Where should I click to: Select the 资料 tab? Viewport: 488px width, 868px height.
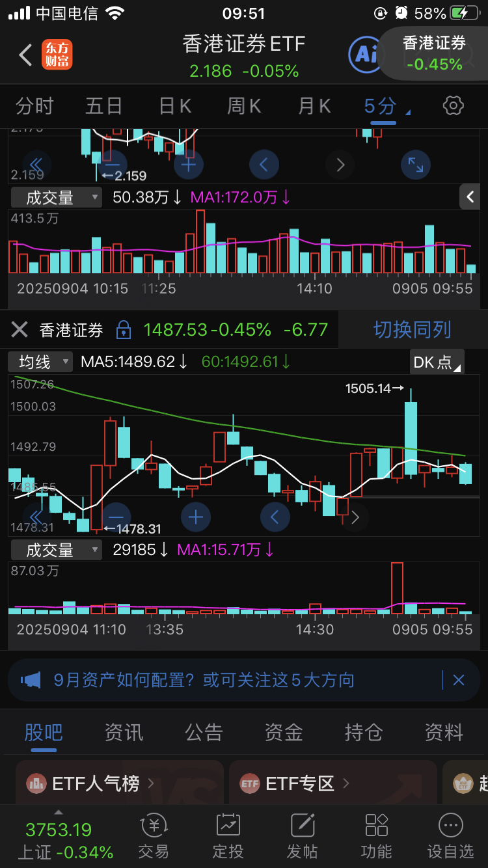point(444,733)
